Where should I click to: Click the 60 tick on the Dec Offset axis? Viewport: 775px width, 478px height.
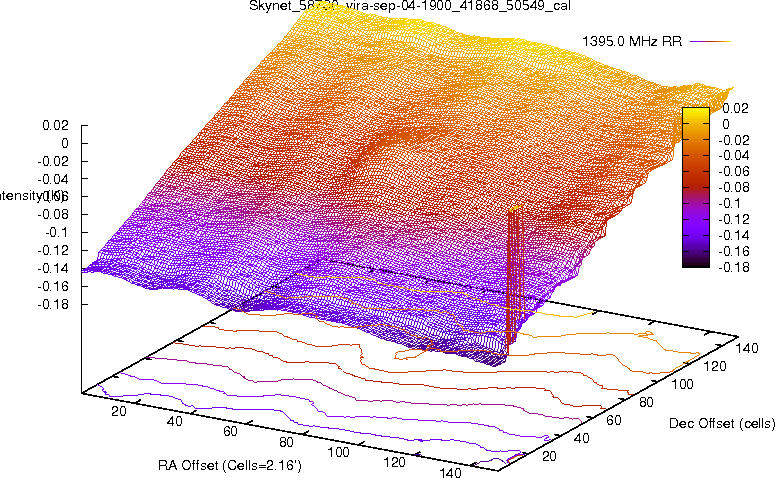(613, 420)
